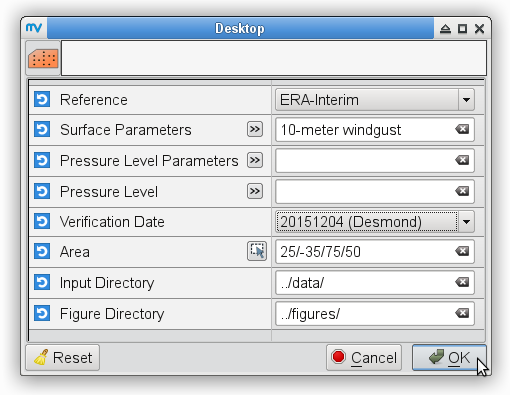This screenshot has height=395, width=510.
Task: Click the icon name text field
Action: tap(274, 58)
